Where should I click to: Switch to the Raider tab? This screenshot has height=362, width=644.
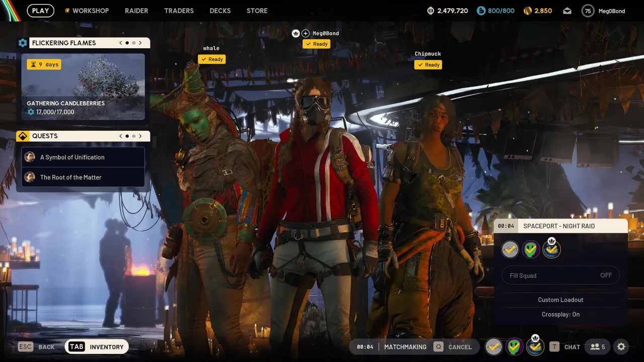pyautogui.click(x=136, y=11)
